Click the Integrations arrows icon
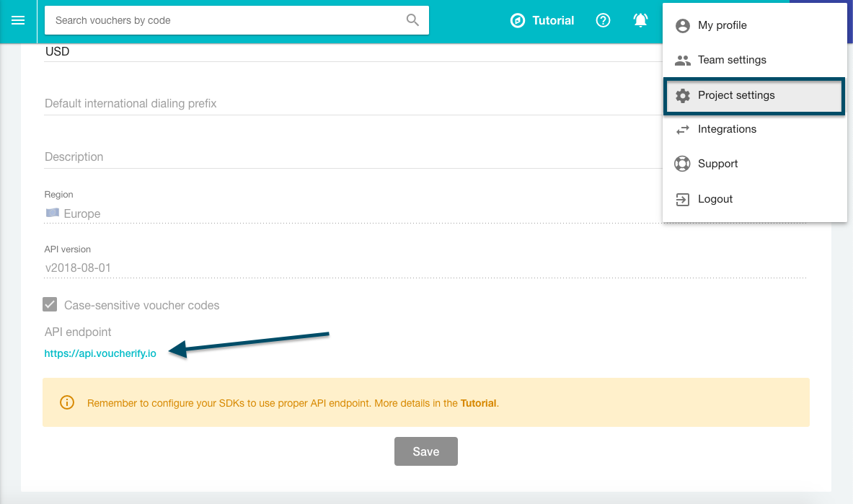This screenshot has width=853, height=504. 682,129
